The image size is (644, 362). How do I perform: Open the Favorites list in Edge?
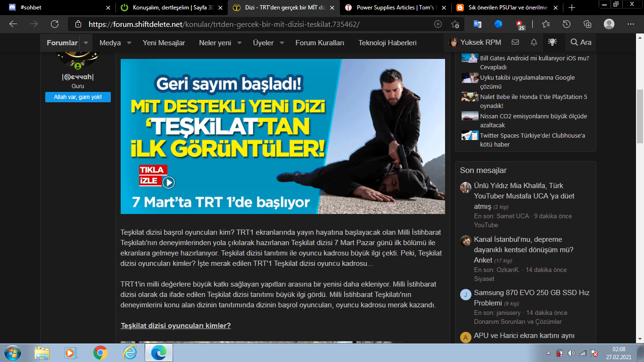pos(546,24)
